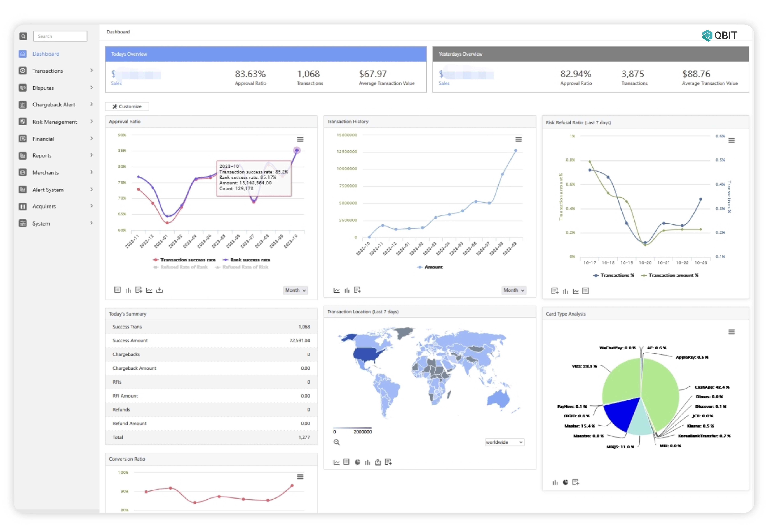This screenshot has height=532, width=771.
Task: Show Transaction Location as table view
Action: click(347, 462)
